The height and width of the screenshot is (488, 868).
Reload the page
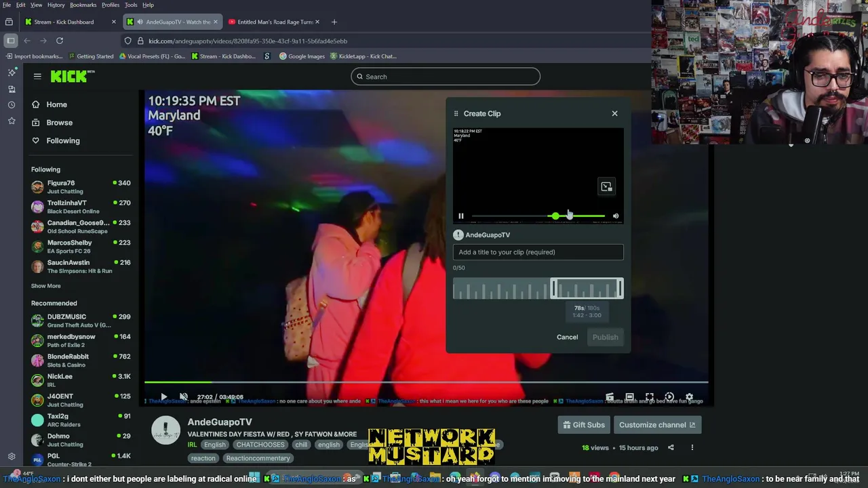pyautogui.click(x=60, y=41)
